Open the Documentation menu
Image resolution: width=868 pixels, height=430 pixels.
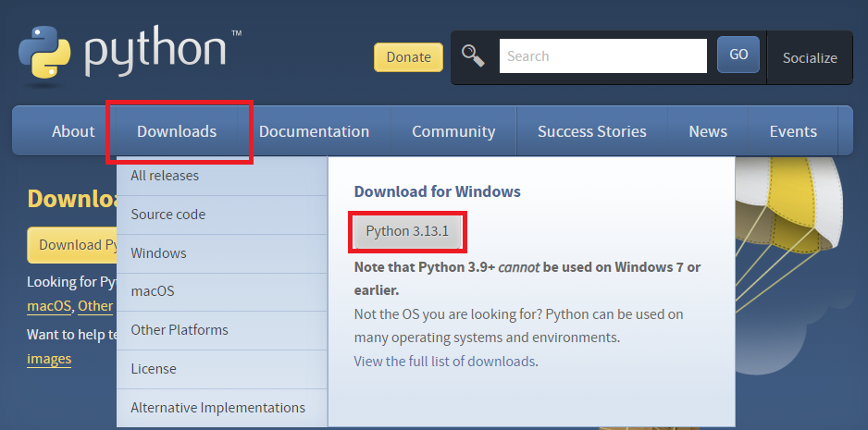coord(314,131)
